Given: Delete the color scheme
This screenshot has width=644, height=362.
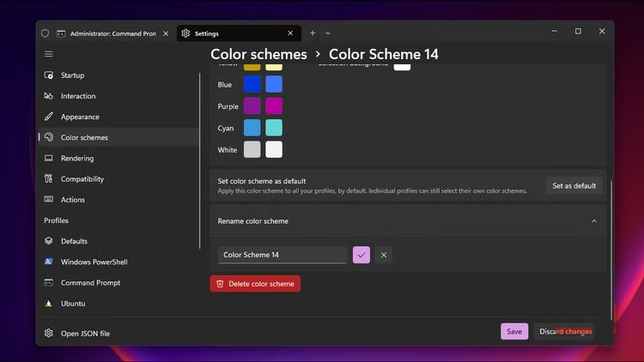Looking at the screenshot, I should 255,283.
